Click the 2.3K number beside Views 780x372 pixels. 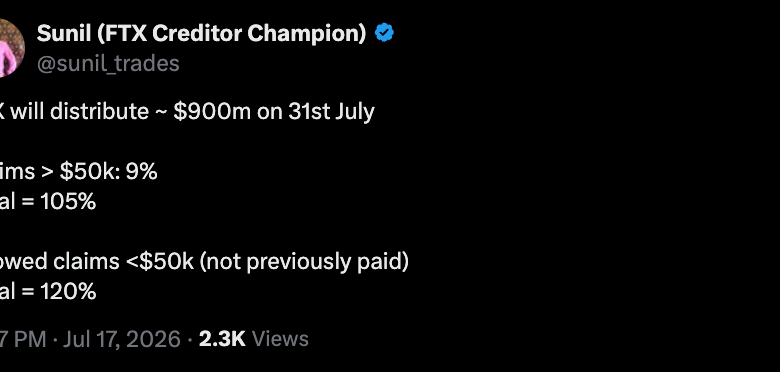[x=222, y=339]
